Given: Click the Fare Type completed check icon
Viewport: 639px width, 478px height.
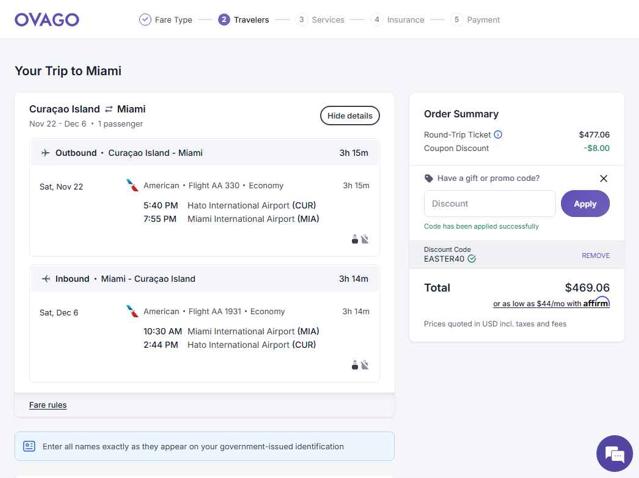Looking at the screenshot, I should tap(145, 20).
